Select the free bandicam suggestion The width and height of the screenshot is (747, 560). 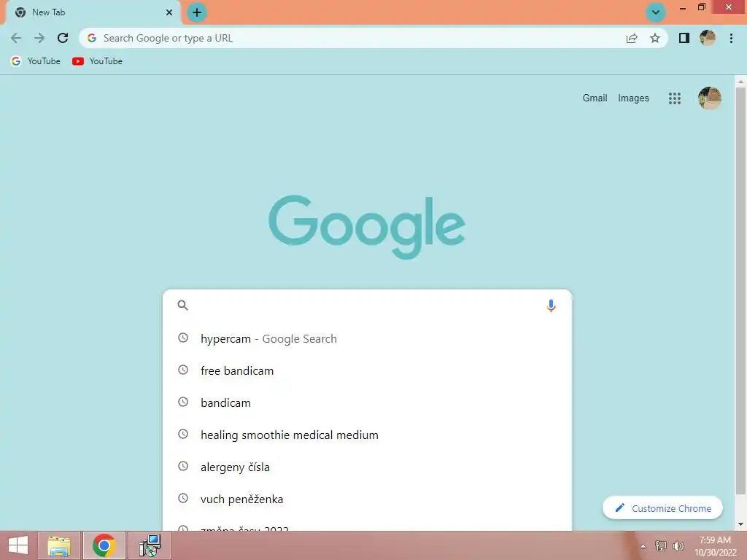[x=367, y=370]
